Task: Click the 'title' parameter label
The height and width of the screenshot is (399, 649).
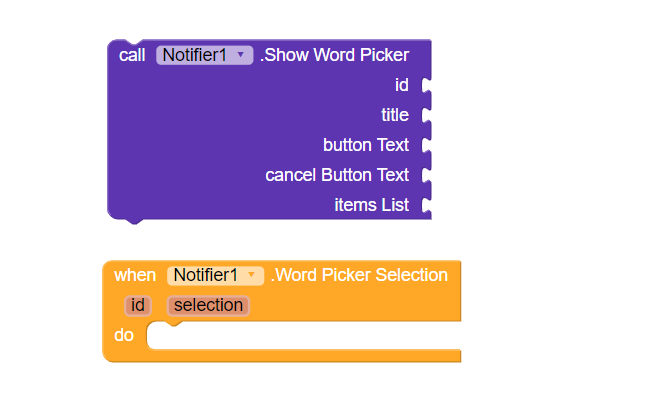Action: pos(395,115)
